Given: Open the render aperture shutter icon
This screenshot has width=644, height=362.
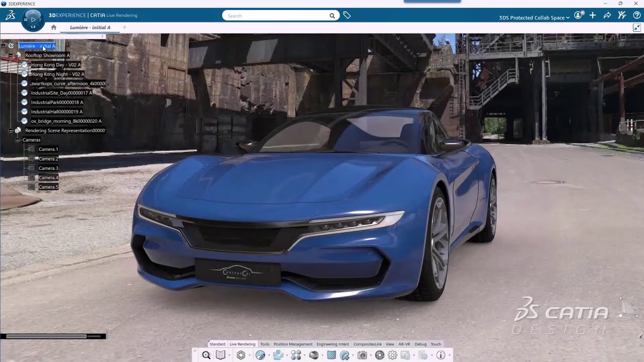Looking at the screenshot, I should [x=380, y=355].
